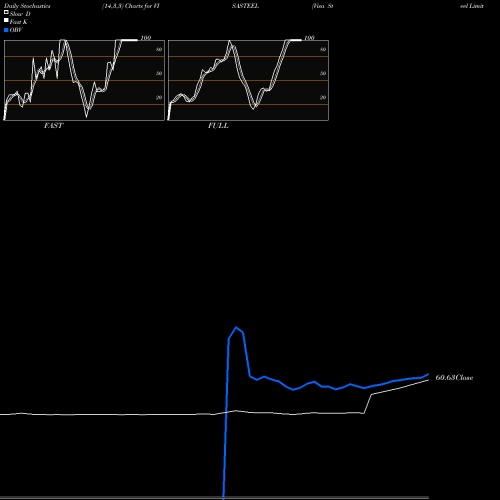Click the 80 level label in FAST chart
This screenshot has width=500, height=500.
click(159, 50)
